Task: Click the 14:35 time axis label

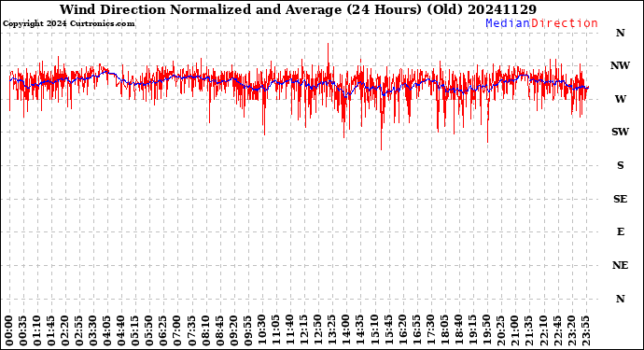Action: [360, 330]
